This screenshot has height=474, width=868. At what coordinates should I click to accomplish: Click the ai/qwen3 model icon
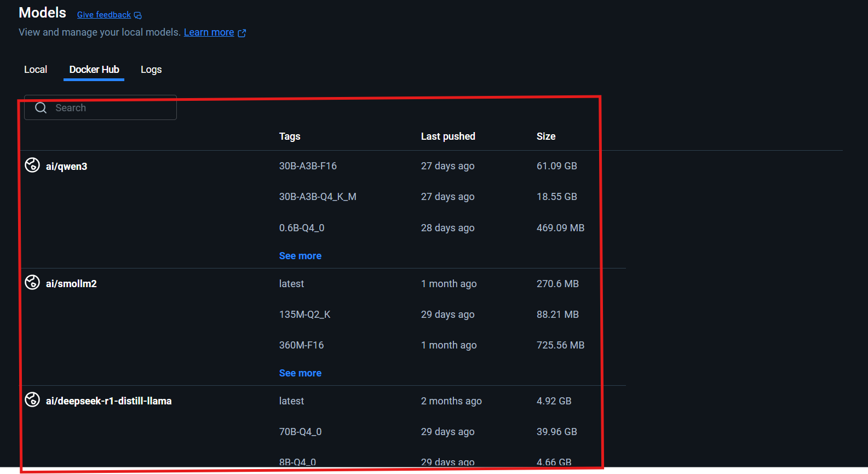(32, 165)
